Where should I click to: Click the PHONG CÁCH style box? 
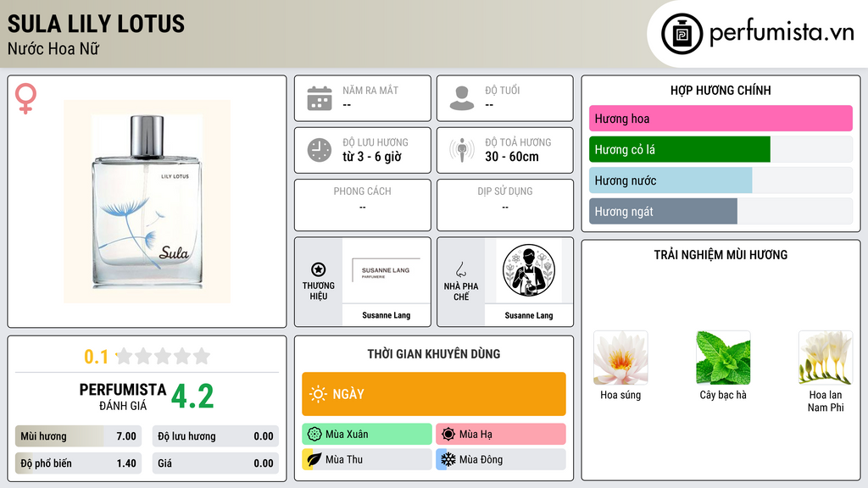(363, 205)
